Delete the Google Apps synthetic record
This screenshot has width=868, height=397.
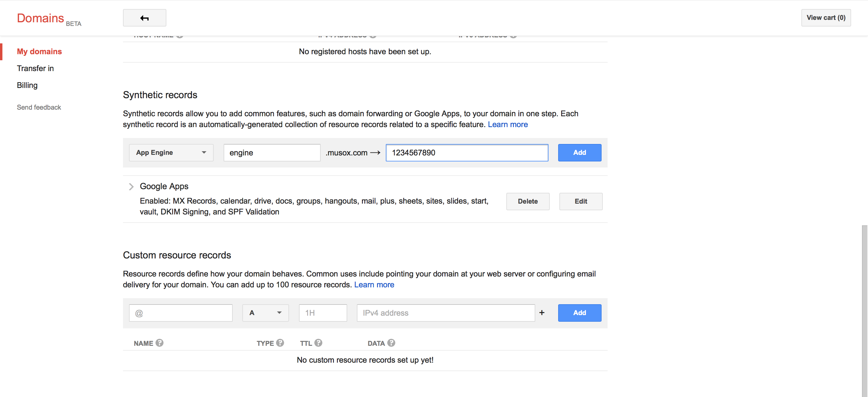528,202
